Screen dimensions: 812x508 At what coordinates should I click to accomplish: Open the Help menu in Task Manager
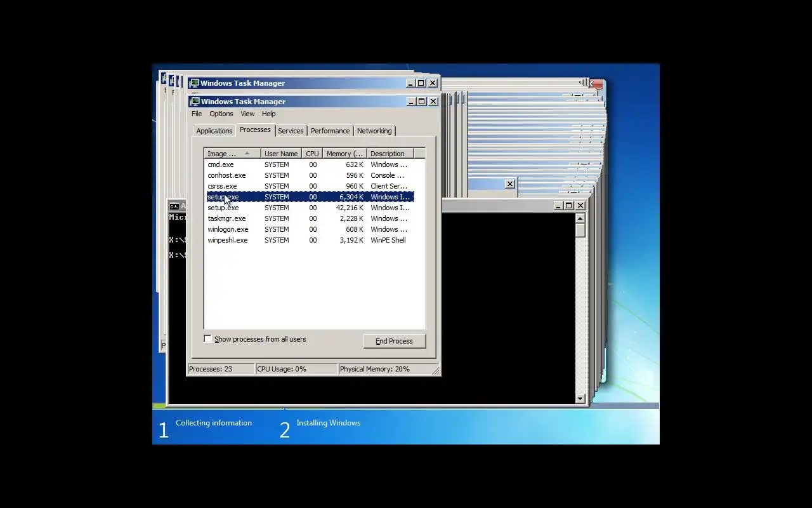click(269, 114)
